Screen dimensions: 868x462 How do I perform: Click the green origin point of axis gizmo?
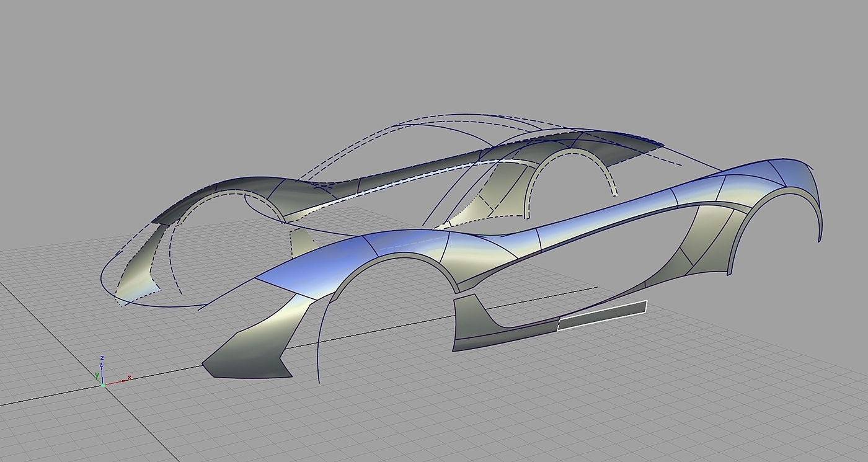click(x=102, y=386)
